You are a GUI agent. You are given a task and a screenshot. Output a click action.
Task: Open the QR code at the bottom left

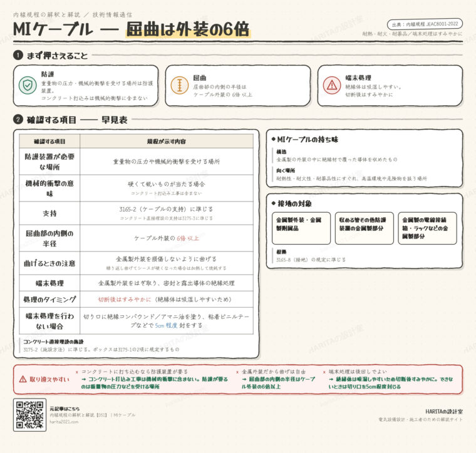click(30, 415)
